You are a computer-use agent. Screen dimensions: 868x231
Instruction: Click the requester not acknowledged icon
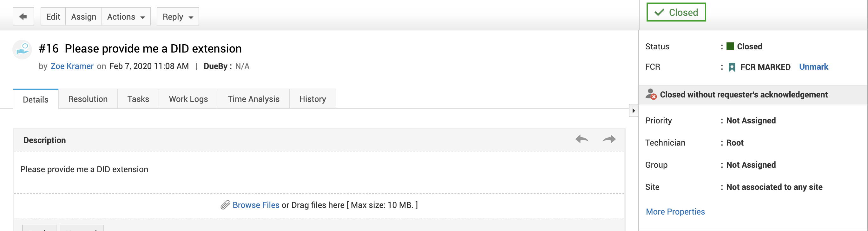[x=651, y=95]
